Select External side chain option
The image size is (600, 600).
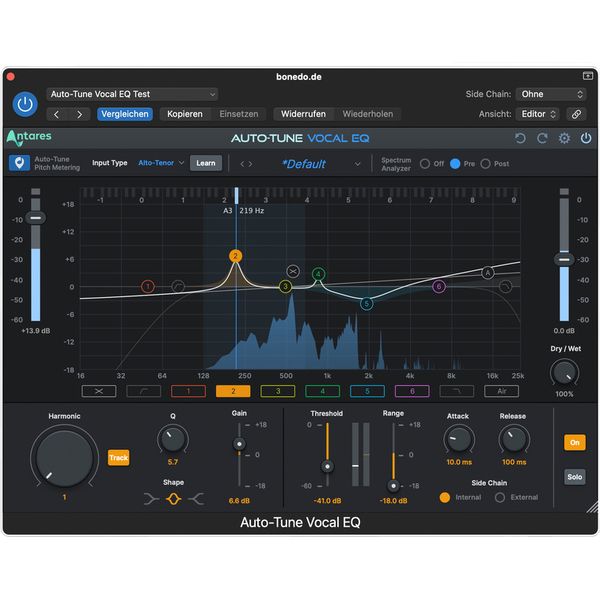tap(500, 497)
